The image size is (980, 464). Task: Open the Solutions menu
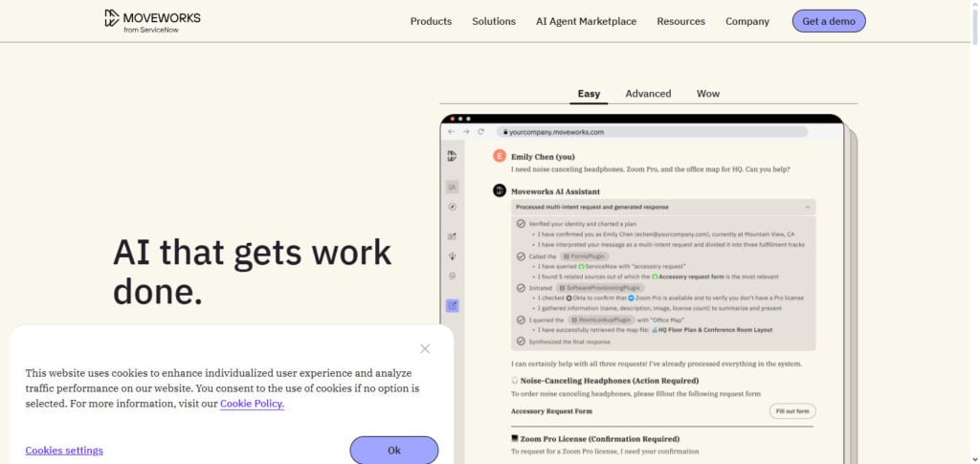coord(494,21)
